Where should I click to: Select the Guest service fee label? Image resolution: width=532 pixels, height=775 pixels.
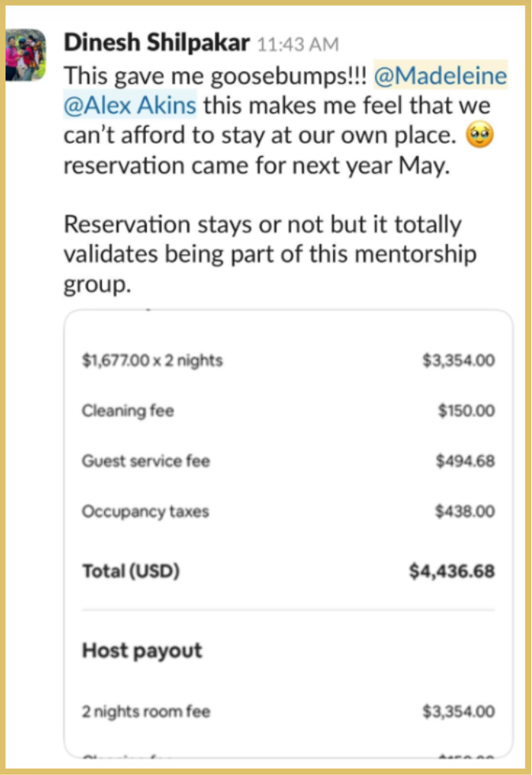(x=146, y=461)
